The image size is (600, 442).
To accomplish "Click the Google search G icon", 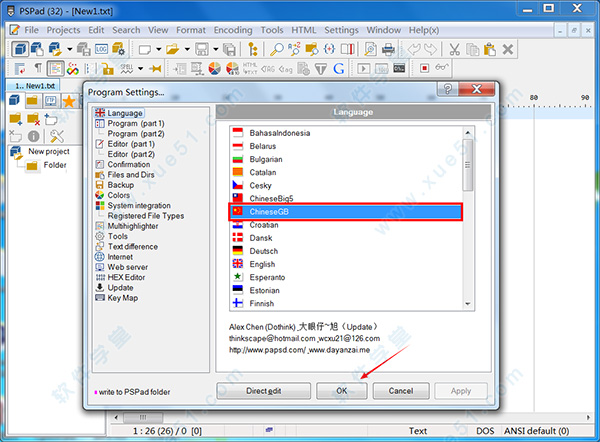I will [x=338, y=69].
